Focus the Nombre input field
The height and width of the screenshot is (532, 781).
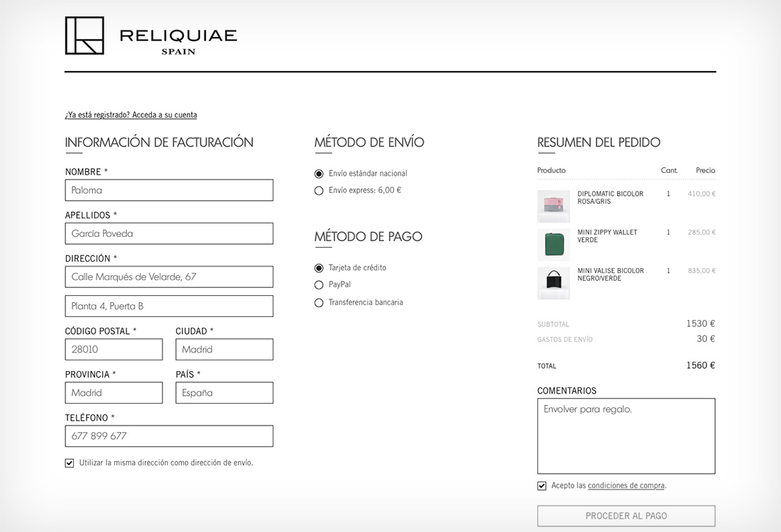point(169,190)
